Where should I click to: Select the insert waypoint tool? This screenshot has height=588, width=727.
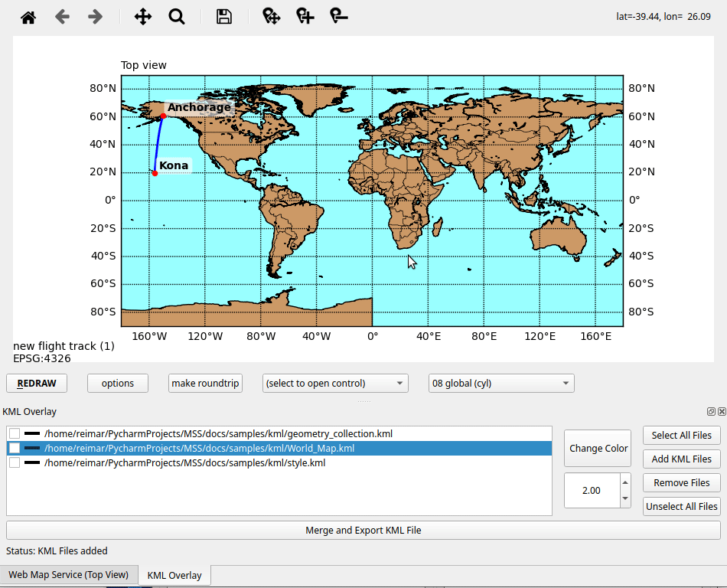(305, 17)
